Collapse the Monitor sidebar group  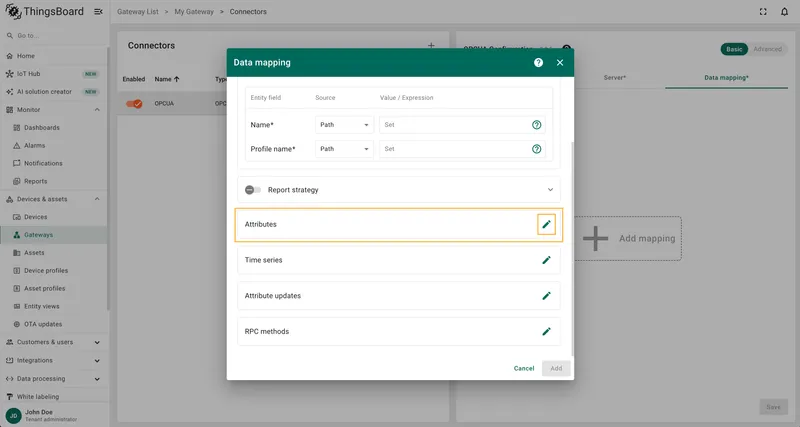[x=97, y=110]
